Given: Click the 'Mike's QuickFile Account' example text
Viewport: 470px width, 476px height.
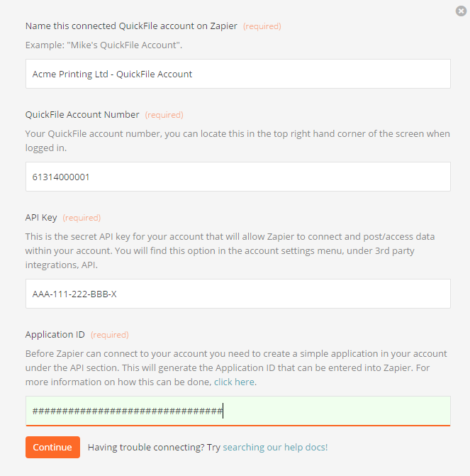Looking at the screenshot, I should click(124, 45).
